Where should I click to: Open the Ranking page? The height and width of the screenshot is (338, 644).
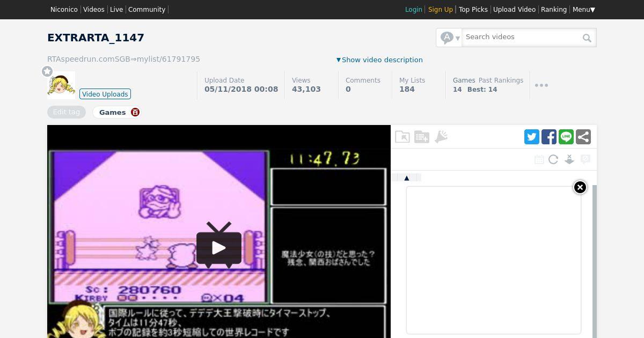click(554, 10)
